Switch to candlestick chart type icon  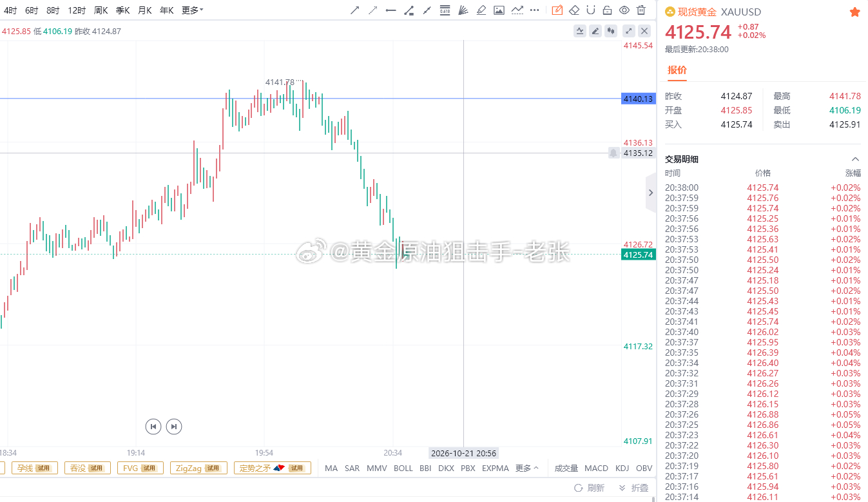pyautogui.click(x=611, y=30)
